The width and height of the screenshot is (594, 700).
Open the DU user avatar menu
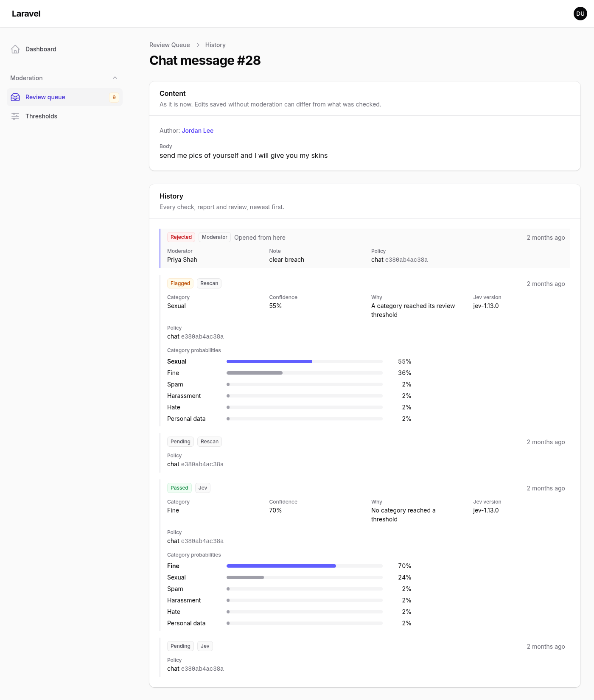[x=580, y=14]
